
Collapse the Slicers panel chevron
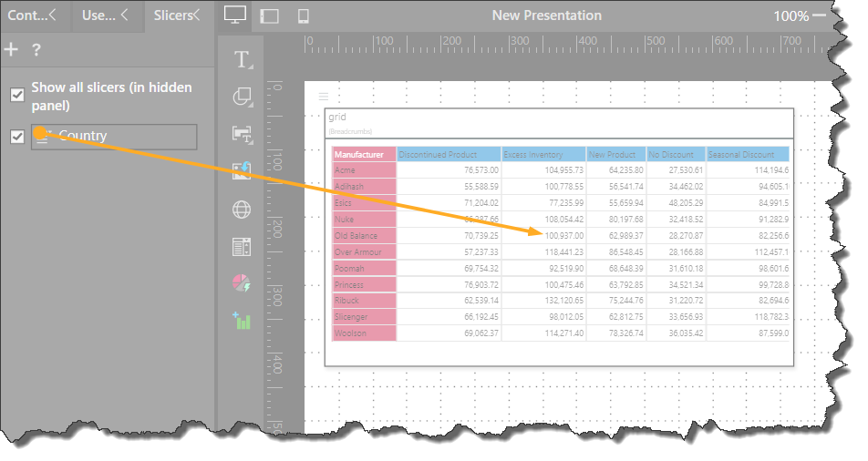click(x=196, y=15)
